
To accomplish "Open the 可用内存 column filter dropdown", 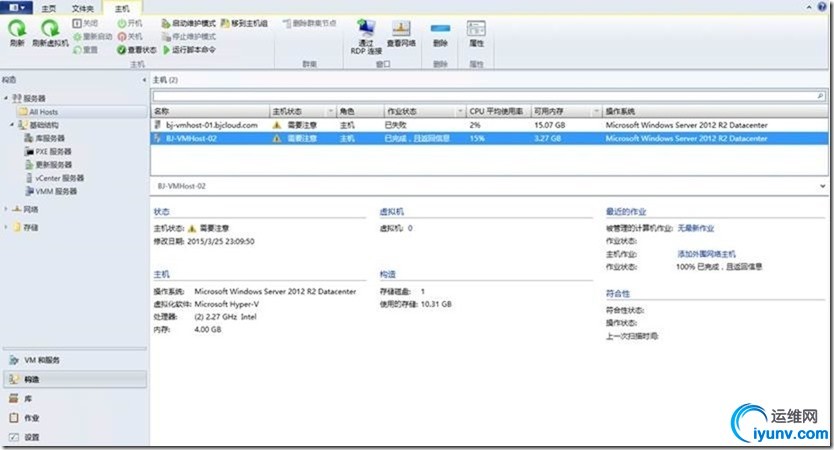I will click(x=596, y=111).
